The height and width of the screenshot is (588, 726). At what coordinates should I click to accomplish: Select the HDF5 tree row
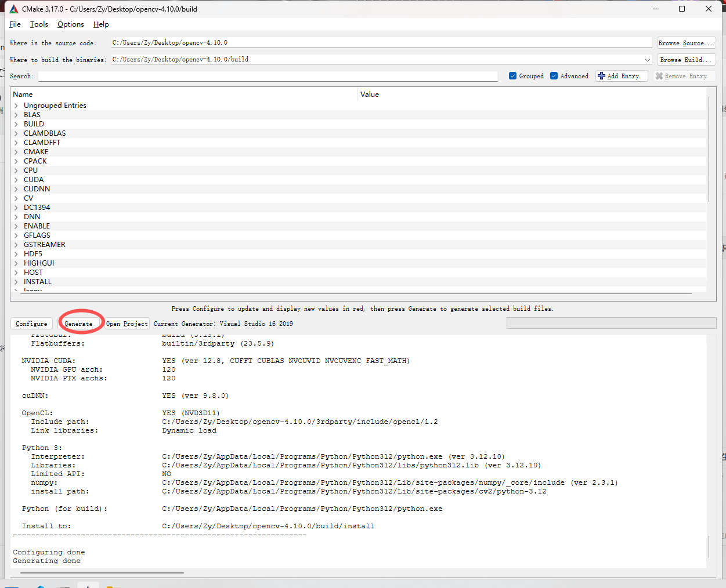coord(359,254)
